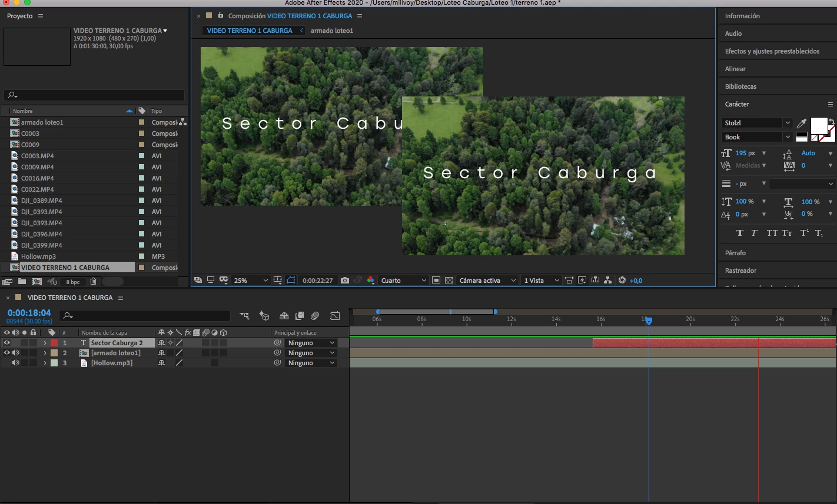The width and height of the screenshot is (837, 504).
Task: Click the interpret footage icon
Action: (x=7, y=282)
